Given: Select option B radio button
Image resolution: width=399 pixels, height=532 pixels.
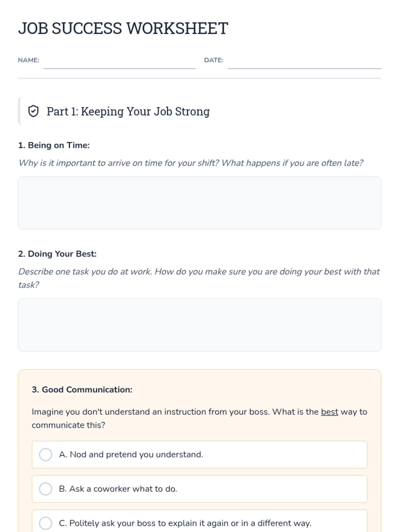Looking at the screenshot, I should point(46,489).
